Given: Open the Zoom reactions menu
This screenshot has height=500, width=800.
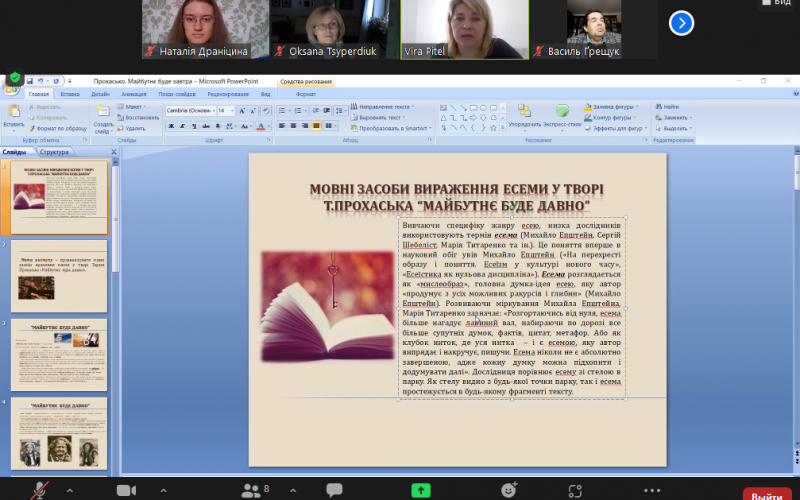Looking at the screenshot, I should point(509,489).
